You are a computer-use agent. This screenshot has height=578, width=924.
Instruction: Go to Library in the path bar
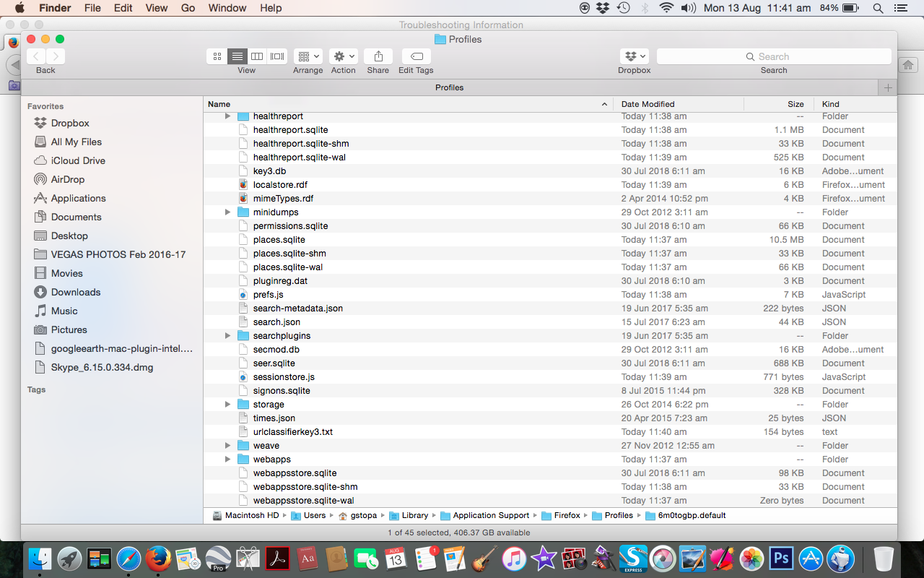409,516
